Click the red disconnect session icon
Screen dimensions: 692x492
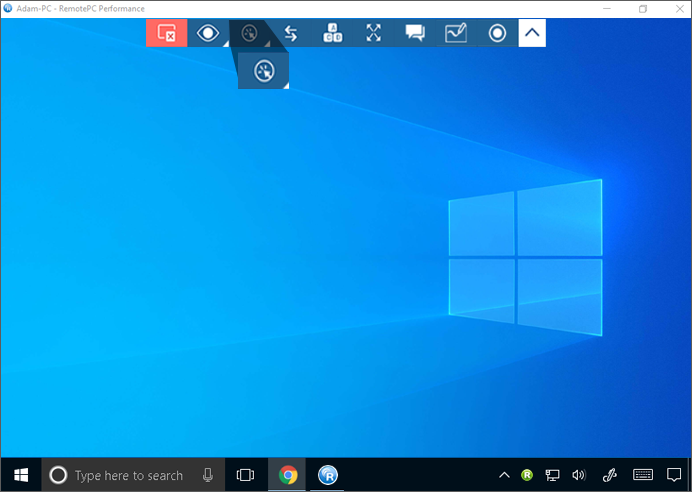point(166,33)
